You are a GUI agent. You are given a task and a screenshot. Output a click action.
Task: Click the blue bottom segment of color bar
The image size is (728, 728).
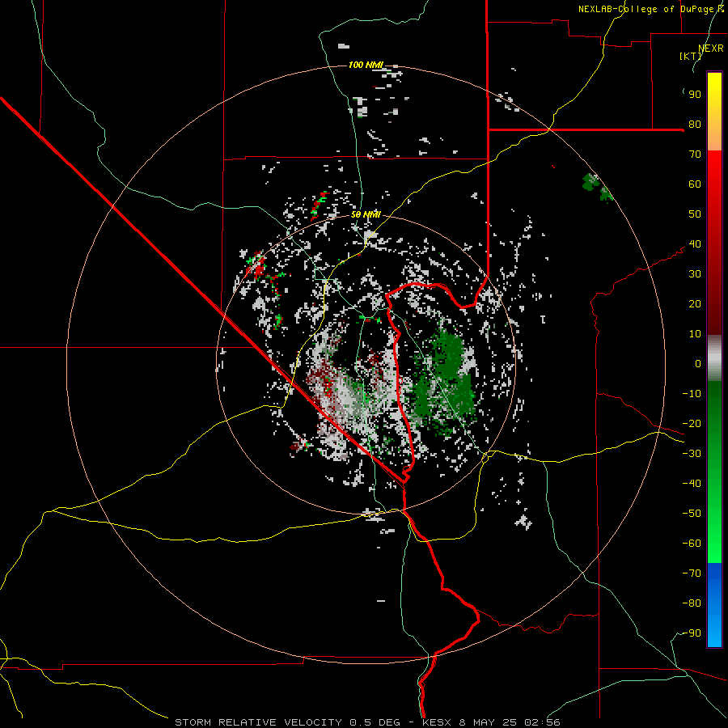tap(714, 605)
